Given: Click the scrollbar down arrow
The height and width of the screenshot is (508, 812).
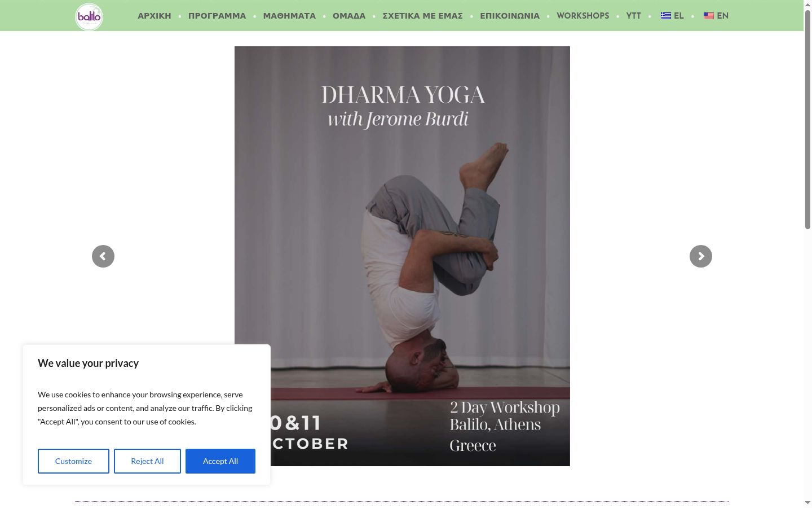Looking at the screenshot, I should coord(807,503).
